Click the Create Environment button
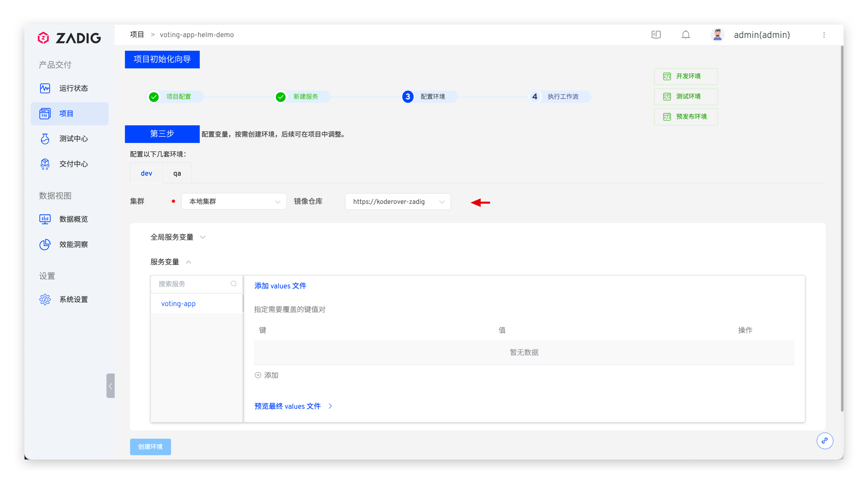Viewport: 868px width, 484px height. click(x=150, y=447)
